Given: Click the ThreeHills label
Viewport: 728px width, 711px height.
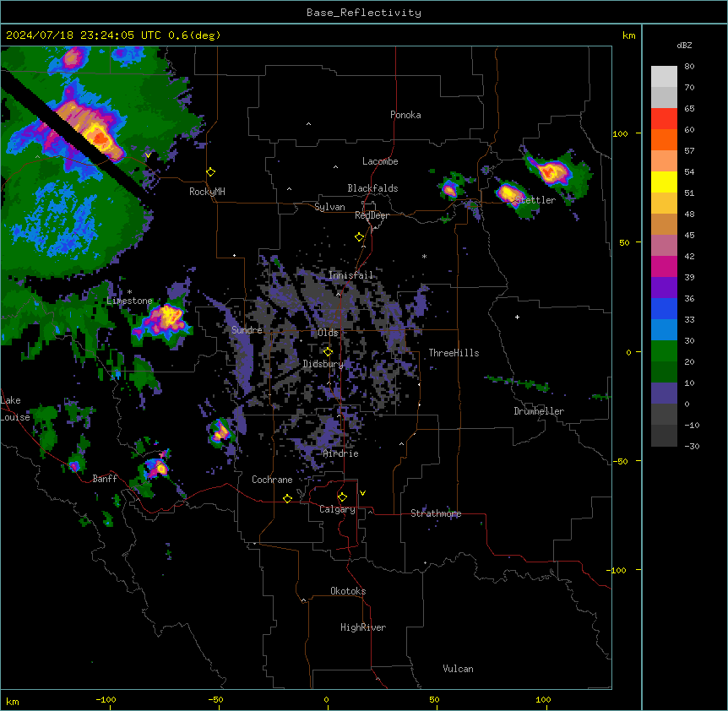Looking at the screenshot, I should coord(454,353).
